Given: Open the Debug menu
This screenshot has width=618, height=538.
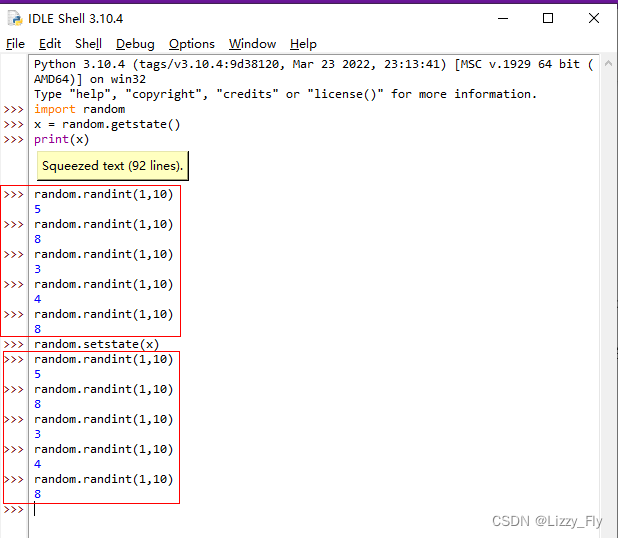Looking at the screenshot, I should pyautogui.click(x=135, y=44).
